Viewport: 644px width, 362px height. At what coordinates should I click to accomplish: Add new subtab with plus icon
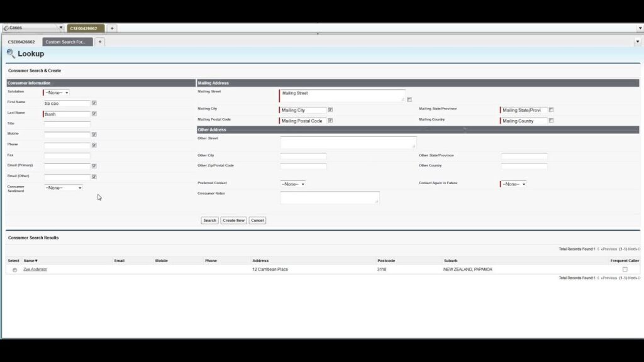[100, 42]
